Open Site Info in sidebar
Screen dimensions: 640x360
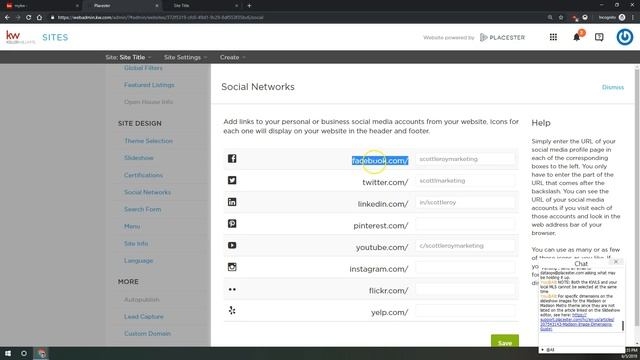[x=136, y=244]
